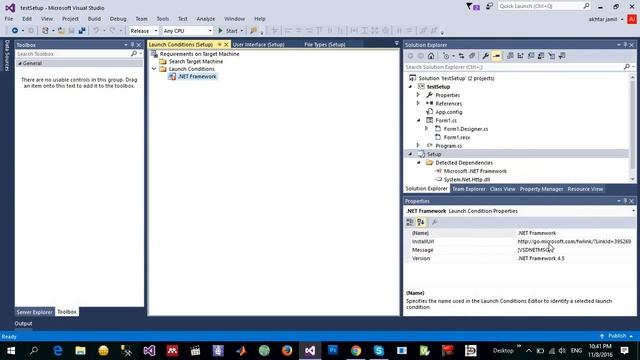640x360 pixels.
Task: Switch to Server Explorer tab
Action: 35,312
